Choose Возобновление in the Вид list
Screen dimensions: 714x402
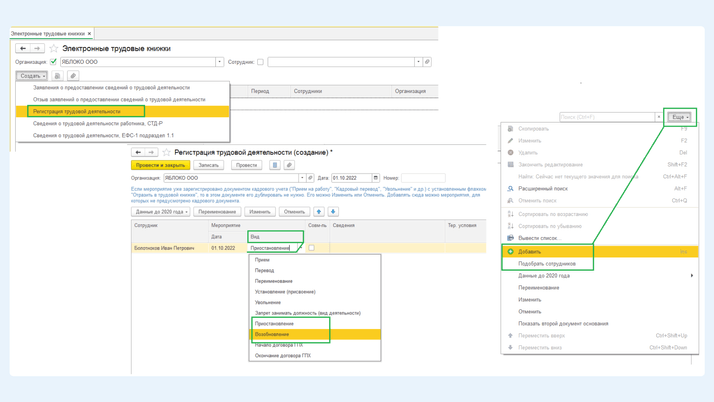(x=272, y=334)
